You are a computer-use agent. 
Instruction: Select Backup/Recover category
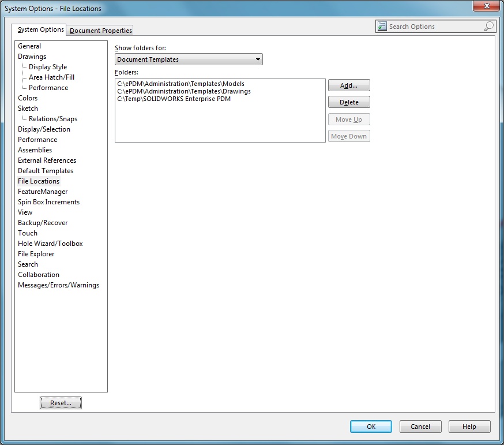(x=43, y=223)
